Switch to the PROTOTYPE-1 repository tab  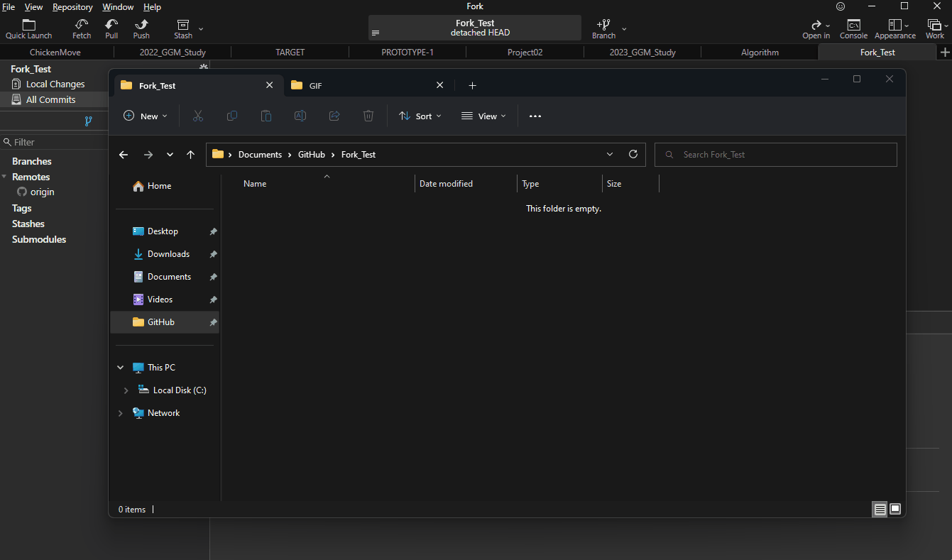pos(407,53)
